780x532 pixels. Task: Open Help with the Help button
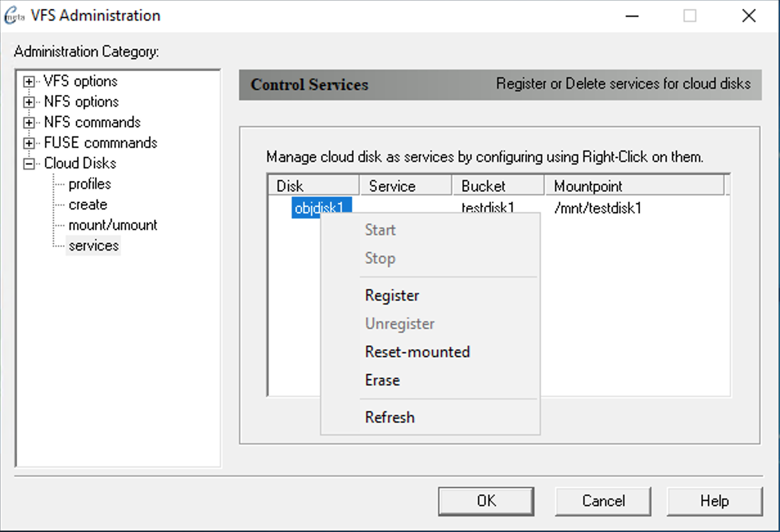click(714, 501)
